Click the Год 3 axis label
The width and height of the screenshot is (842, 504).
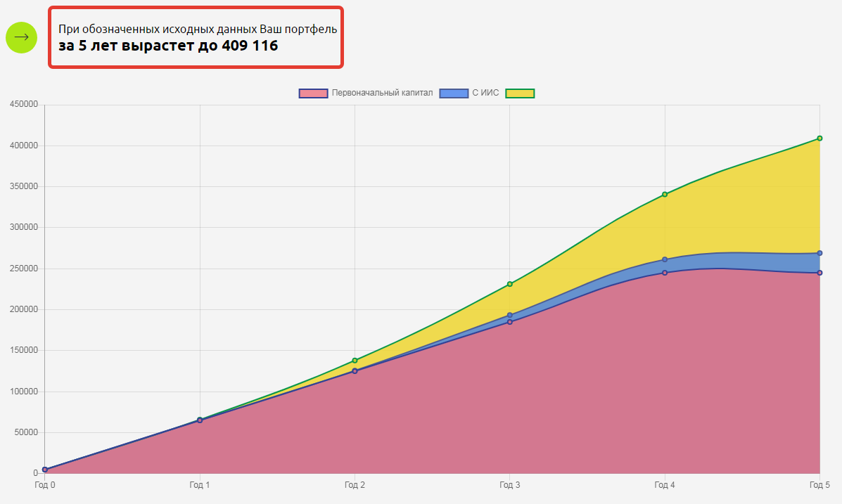coord(509,485)
